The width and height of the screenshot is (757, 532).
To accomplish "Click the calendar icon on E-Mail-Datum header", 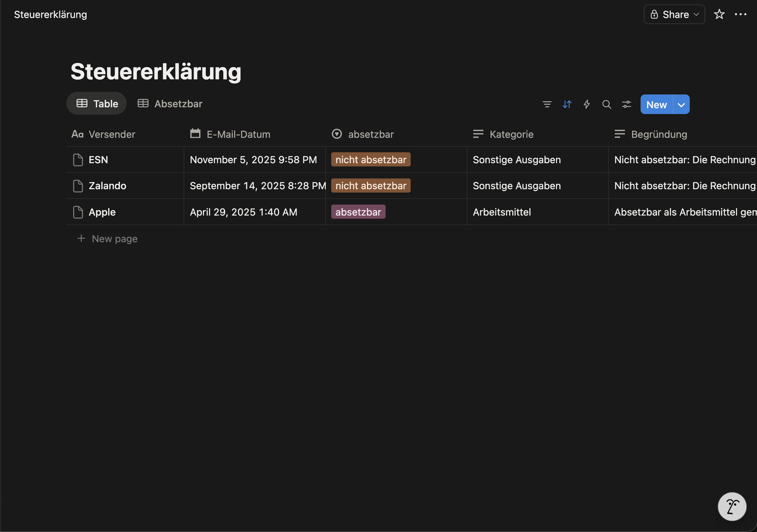I will point(195,134).
